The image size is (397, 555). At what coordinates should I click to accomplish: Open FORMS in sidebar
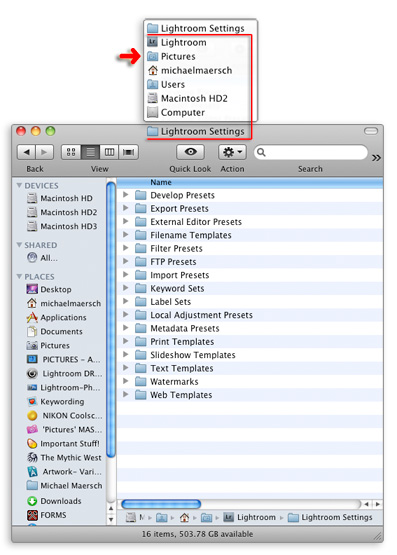47,515
